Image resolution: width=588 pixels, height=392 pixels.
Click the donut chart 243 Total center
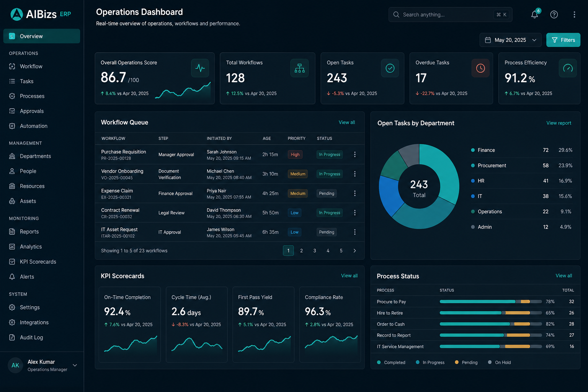(419, 189)
